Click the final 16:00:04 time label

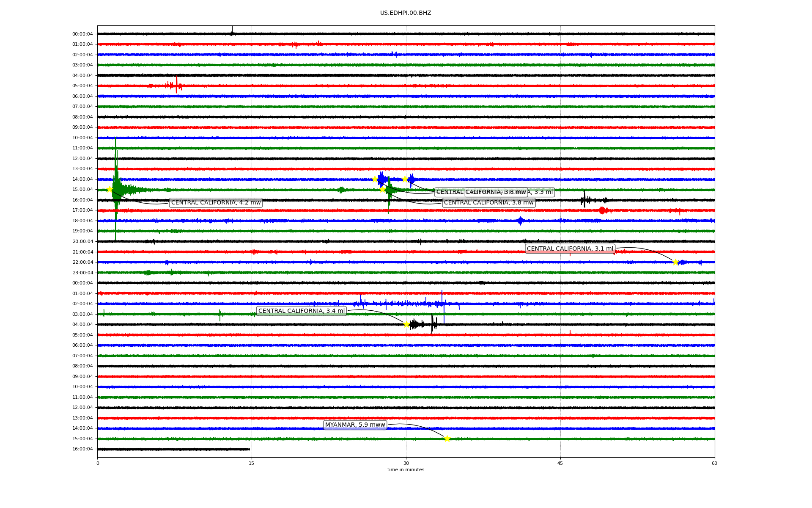(82, 449)
